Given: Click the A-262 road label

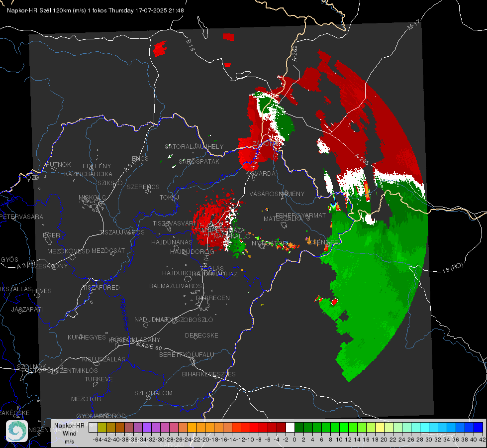Looking at the screenshot, I should 294,53.
